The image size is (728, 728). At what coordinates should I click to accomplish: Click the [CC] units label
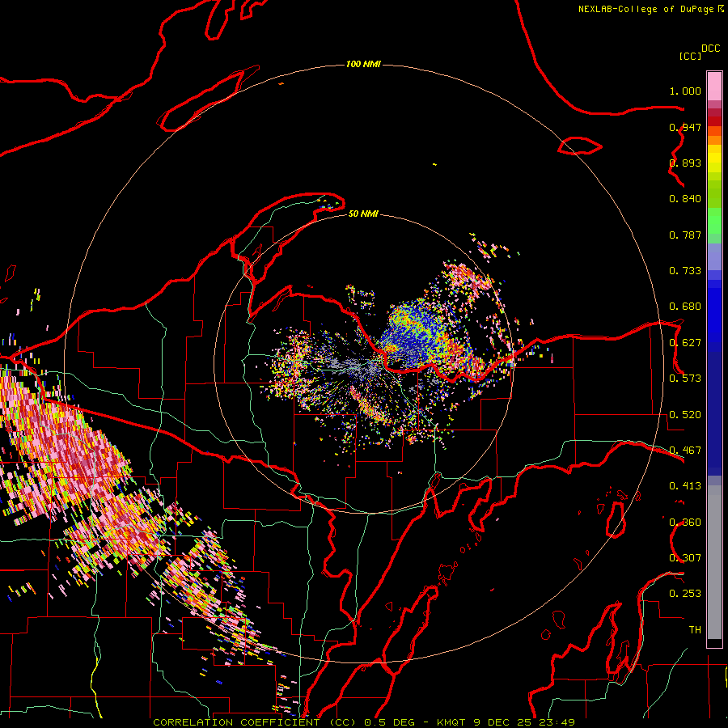(690, 56)
